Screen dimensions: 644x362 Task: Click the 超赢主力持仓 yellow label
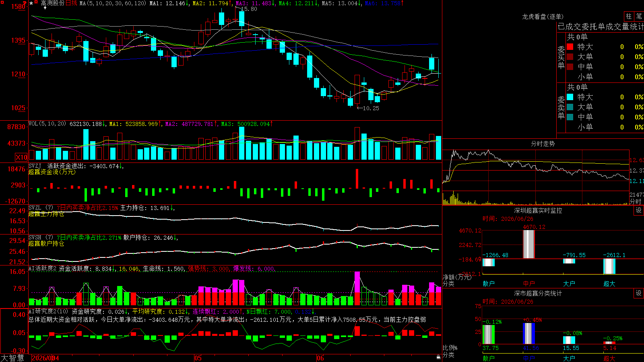46,214
